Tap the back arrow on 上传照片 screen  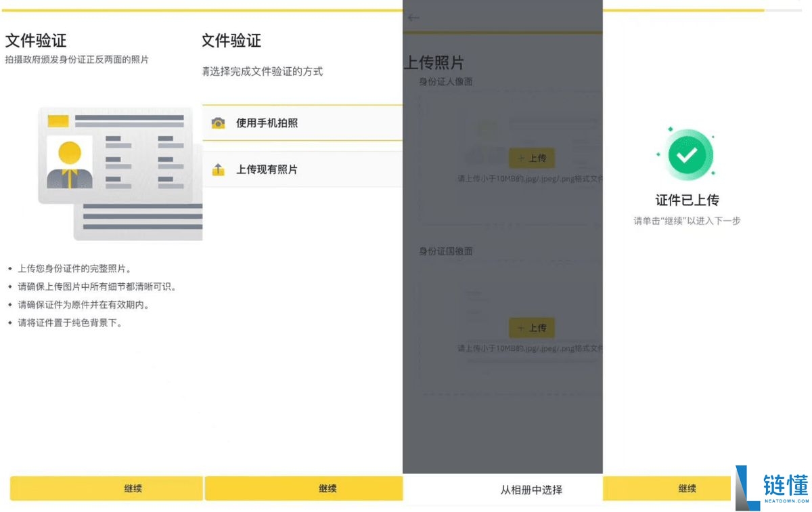pos(414,17)
